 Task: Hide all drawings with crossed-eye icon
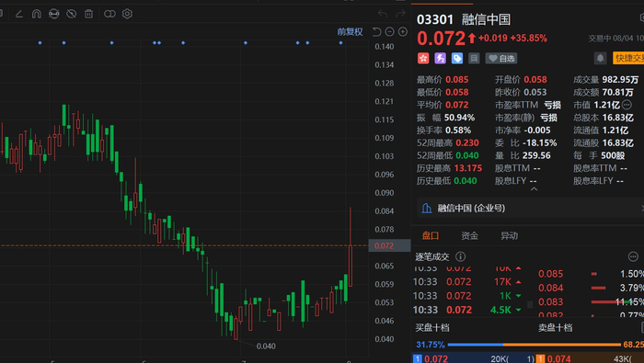72,14
